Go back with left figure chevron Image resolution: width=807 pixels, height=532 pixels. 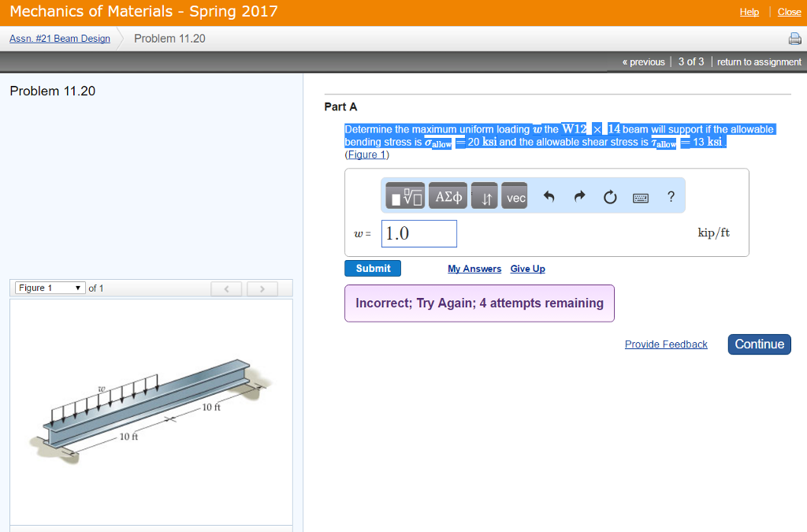coord(226,288)
